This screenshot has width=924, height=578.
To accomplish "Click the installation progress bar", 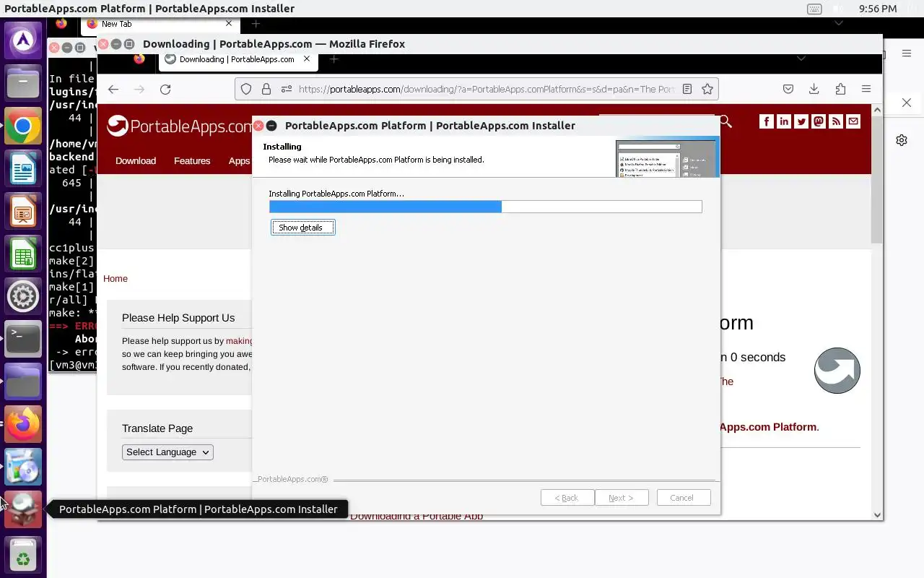I will (485, 207).
